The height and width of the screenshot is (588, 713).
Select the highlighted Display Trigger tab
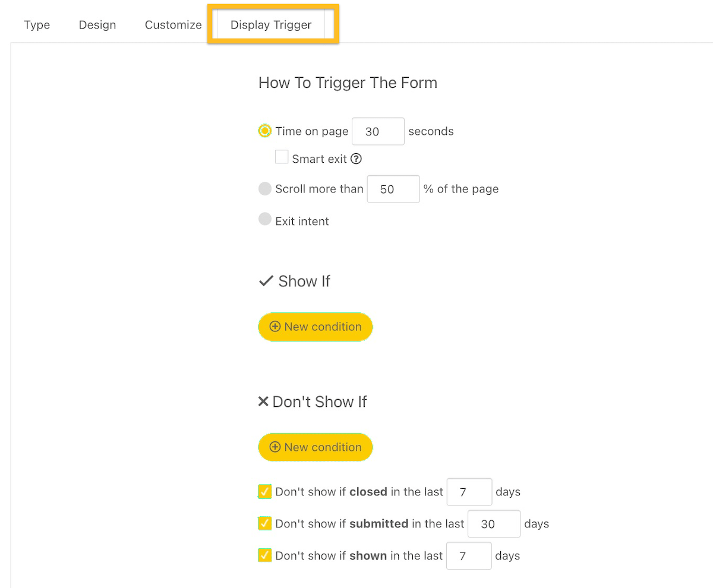(x=271, y=25)
